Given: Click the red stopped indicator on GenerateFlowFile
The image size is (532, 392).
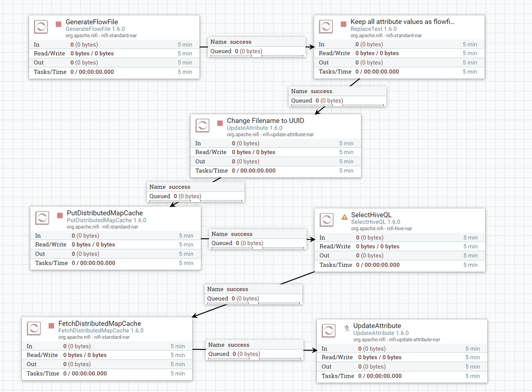Looking at the screenshot, I should point(59,24).
